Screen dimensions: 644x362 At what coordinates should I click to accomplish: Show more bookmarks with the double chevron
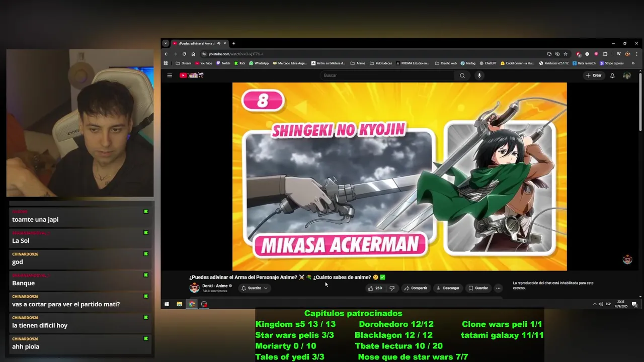click(x=633, y=63)
